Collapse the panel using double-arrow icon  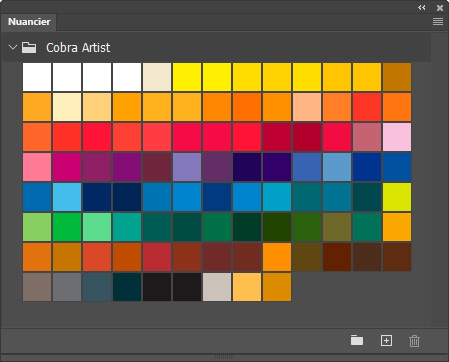click(422, 7)
